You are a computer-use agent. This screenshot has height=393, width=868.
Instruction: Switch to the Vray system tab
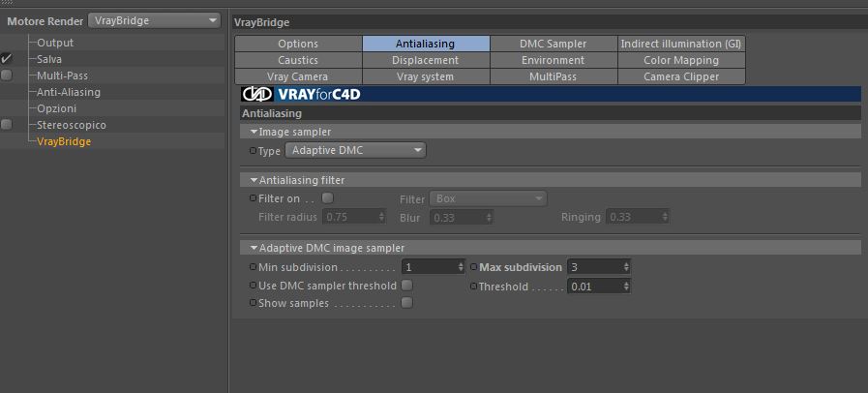click(426, 76)
